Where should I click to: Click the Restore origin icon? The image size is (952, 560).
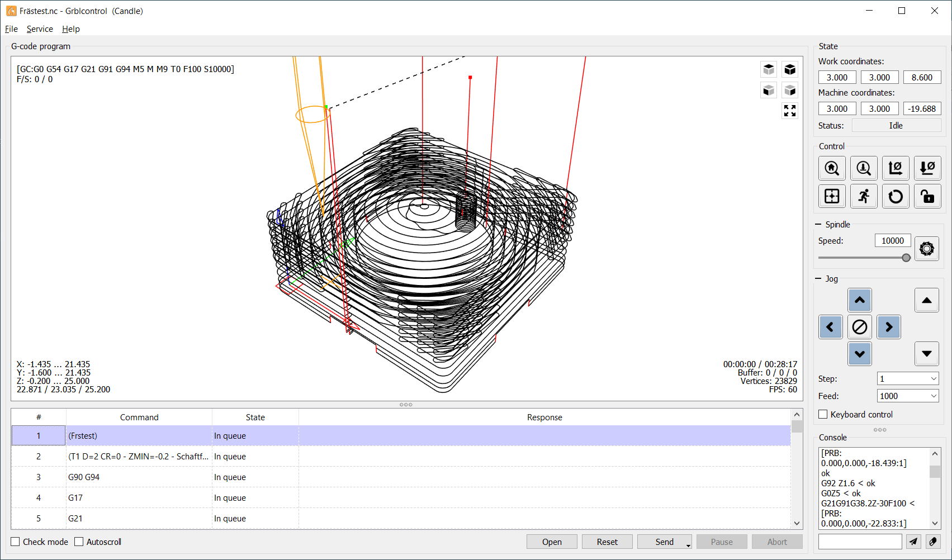pos(832,196)
